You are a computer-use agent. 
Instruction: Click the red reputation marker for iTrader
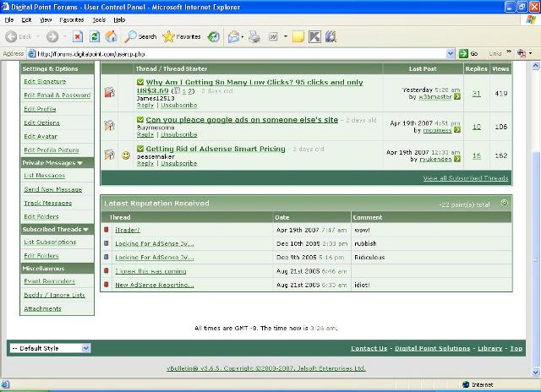(x=107, y=230)
